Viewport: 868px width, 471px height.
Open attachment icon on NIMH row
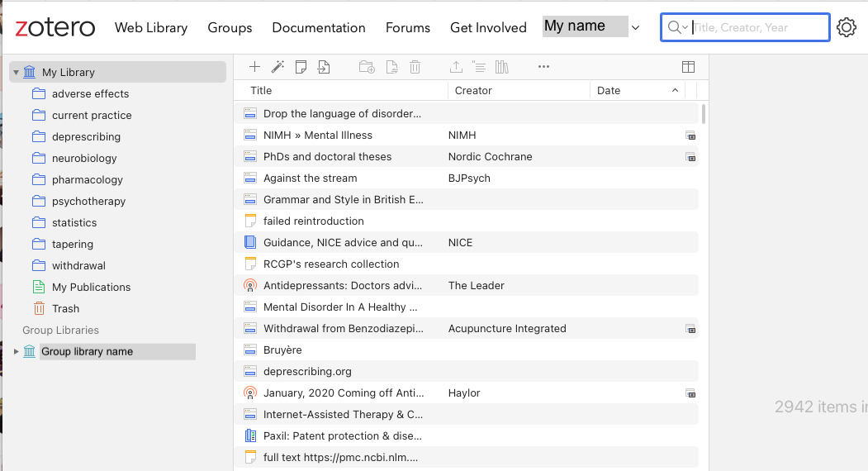690,136
